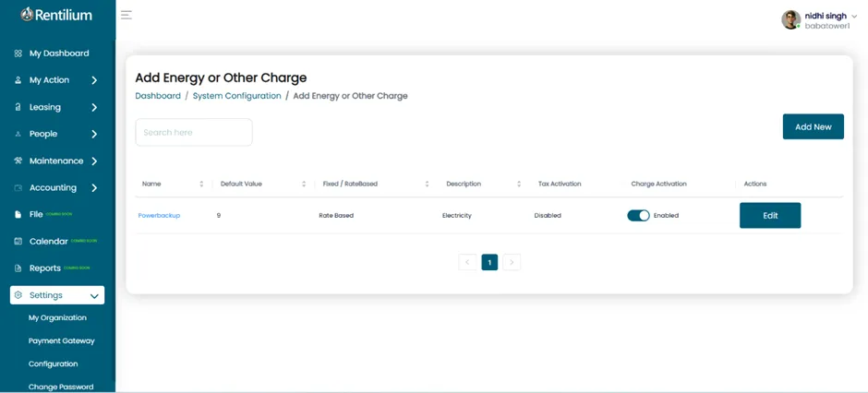Expand My Action submenu chevron

point(94,80)
